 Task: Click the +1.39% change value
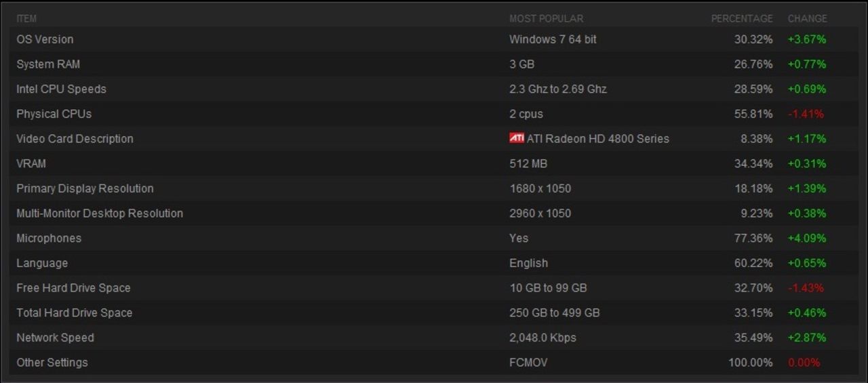[807, 188]
